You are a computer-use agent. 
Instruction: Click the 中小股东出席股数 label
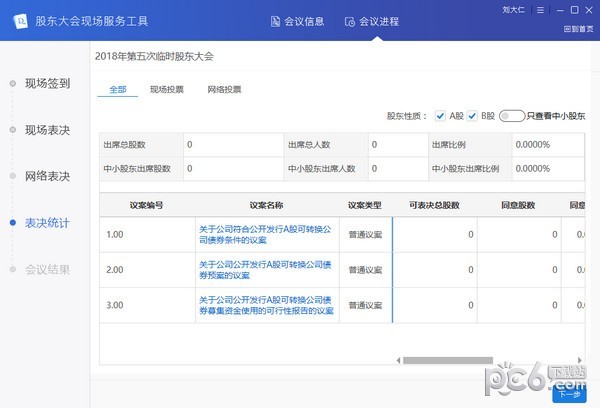[x=137, y=168]
